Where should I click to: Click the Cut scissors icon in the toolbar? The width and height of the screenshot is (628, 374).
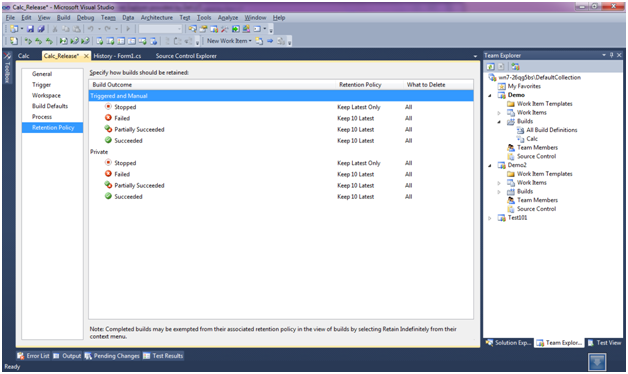coord(55,29)
